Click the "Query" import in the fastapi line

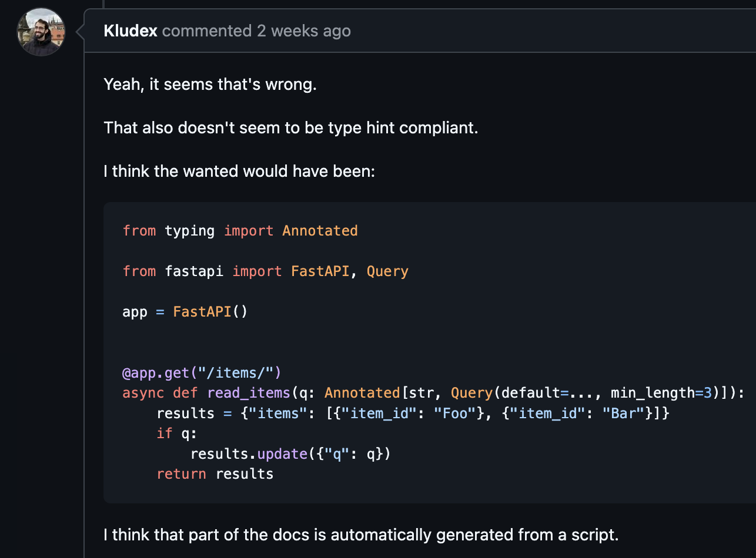[387, 271]
